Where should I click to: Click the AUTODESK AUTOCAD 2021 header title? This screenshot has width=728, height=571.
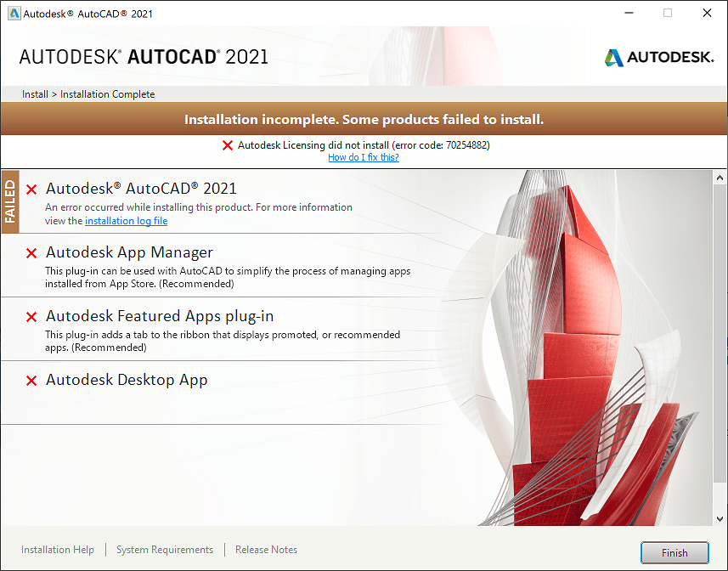144,57
